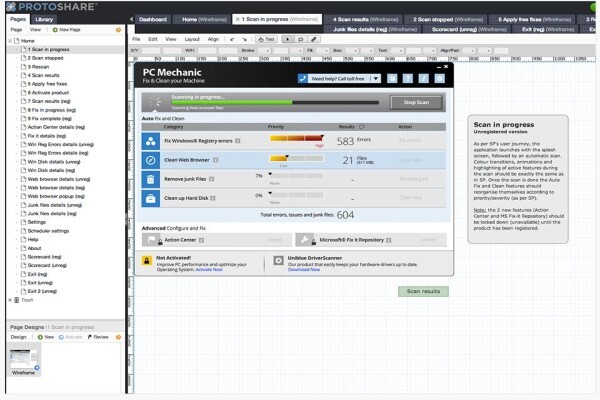The image size is (600, 400).
Task: Click the orange icon in Page Designs toolbar
Action: [x=118, y=337]
